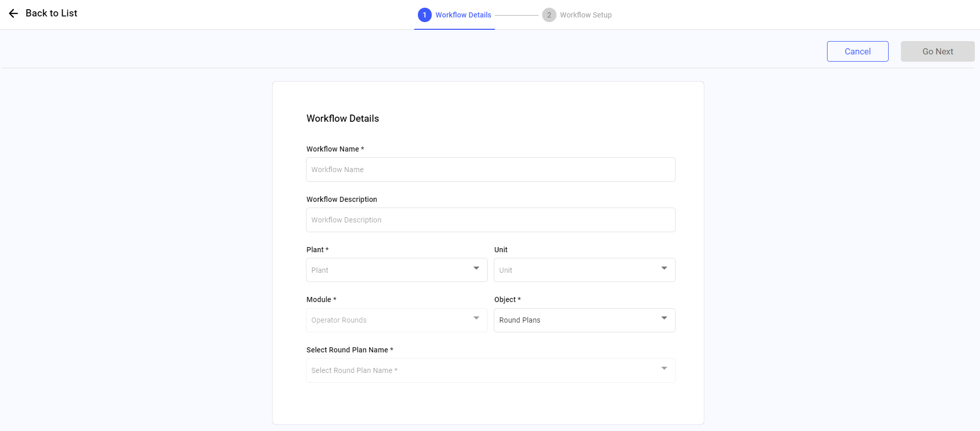This screenshot has height=431, width=980.
Task: Click the caret arrow in Plant field
Action: coord(476,269)
